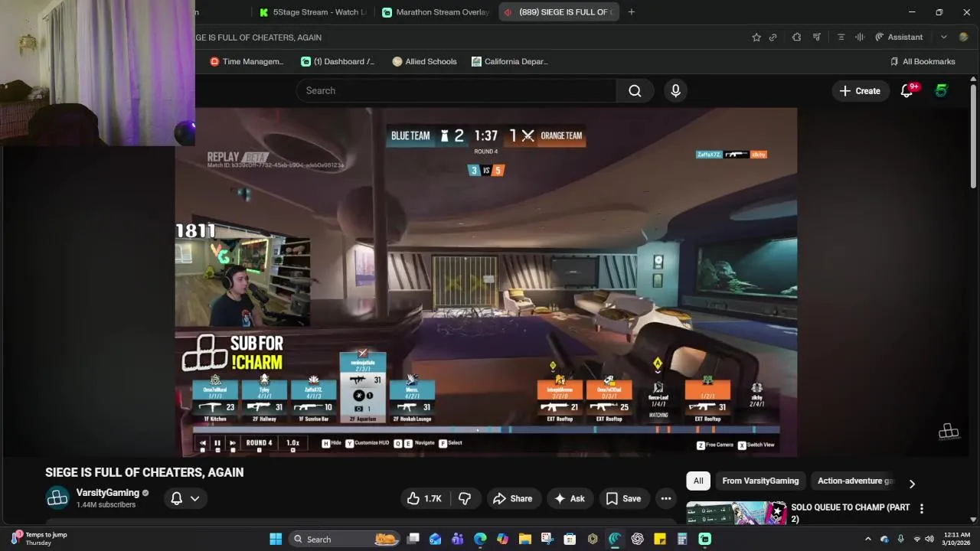Open Sticky Notes from the taskbar
The width and height of the screenshot is (980, 551).
coord(659,539)
